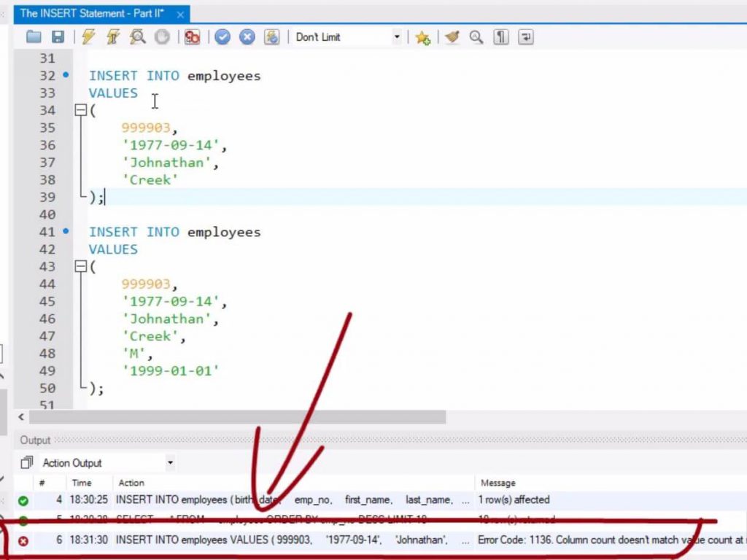Toggle auto-commit mode icon

click(x=271, y=36)
